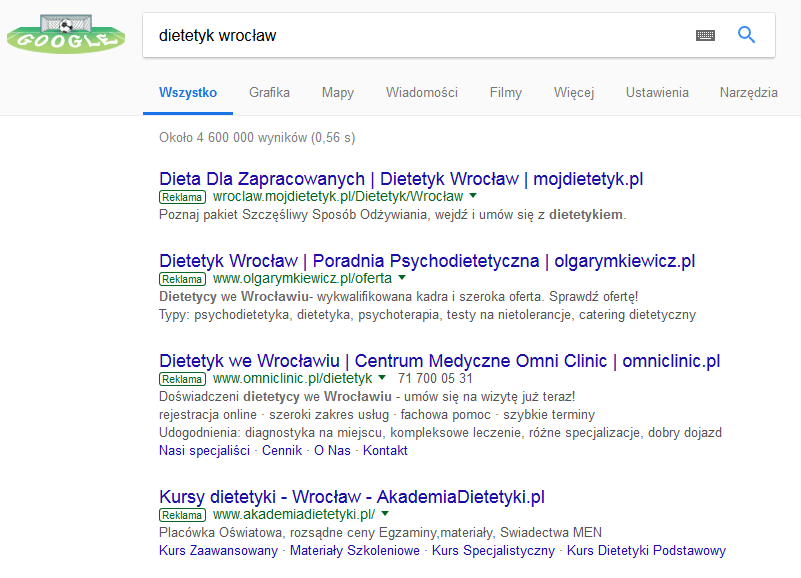Expand the Więcej menu
The image size is (801, 578).
point(574,93)
